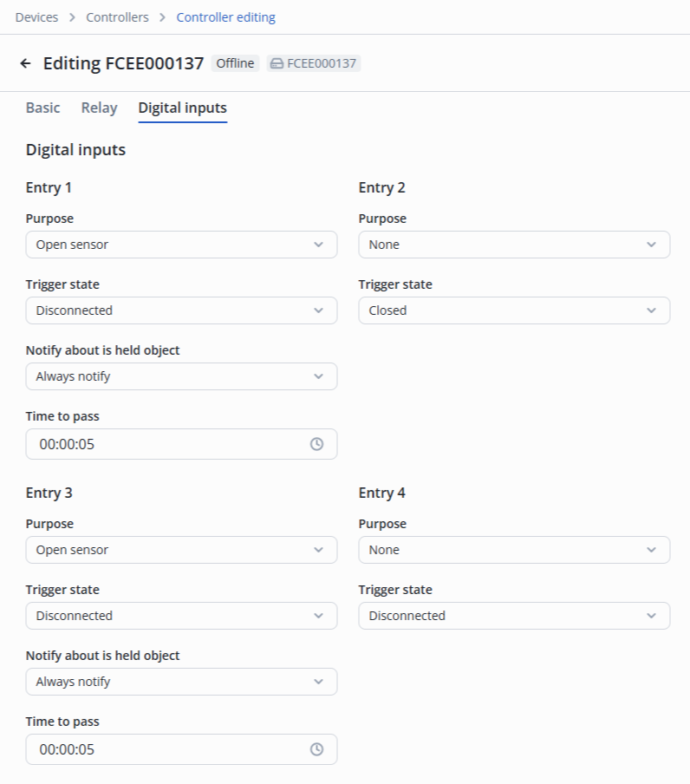Click the controller icon in the FCEE000137 badge
This screenshot has height=784, width=690.
click(277, 63)
